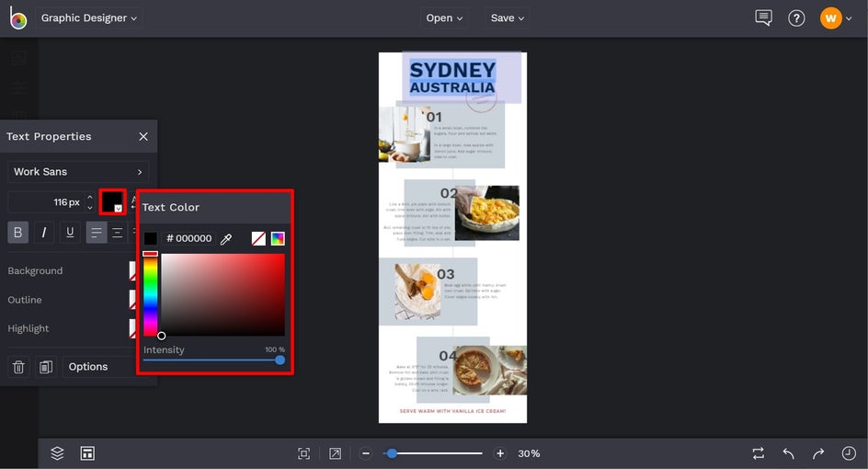Viewport: 868px width, 469px height.
Task: Click the fullscreen expand icon
Action: click(x=335, y=453)
